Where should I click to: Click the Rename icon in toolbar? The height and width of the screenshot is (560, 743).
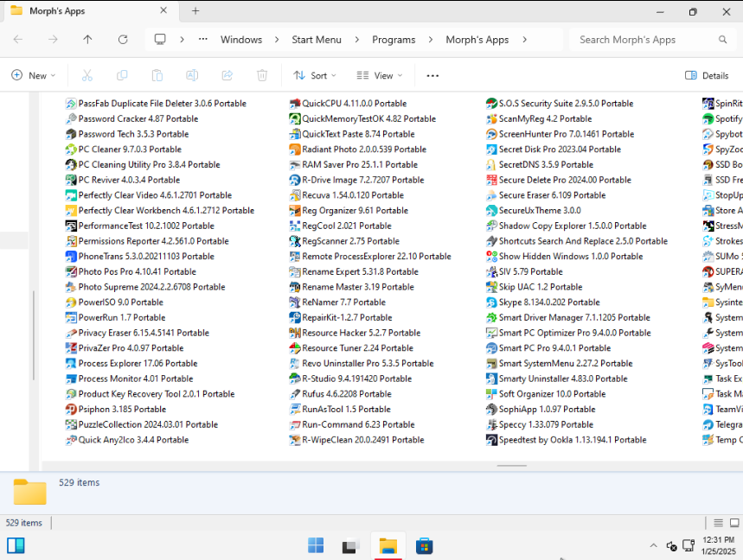[192, 75]
